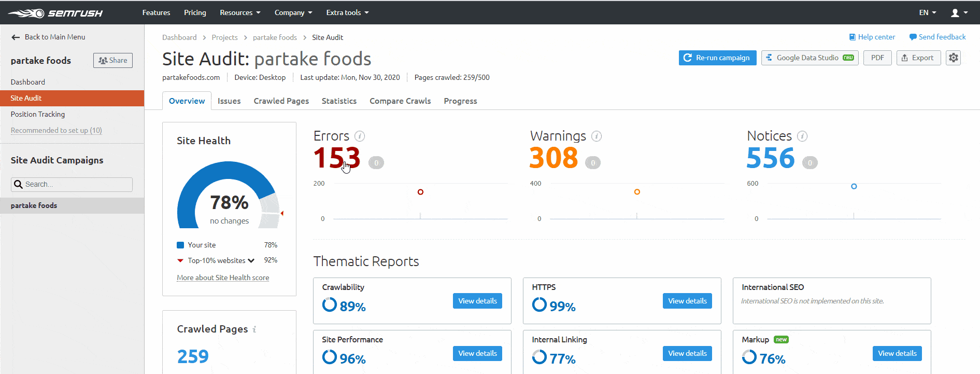Viewport: 980px width, 374px height.
Task: Click the red Top-10% websites marker
Action: [180, 260]
